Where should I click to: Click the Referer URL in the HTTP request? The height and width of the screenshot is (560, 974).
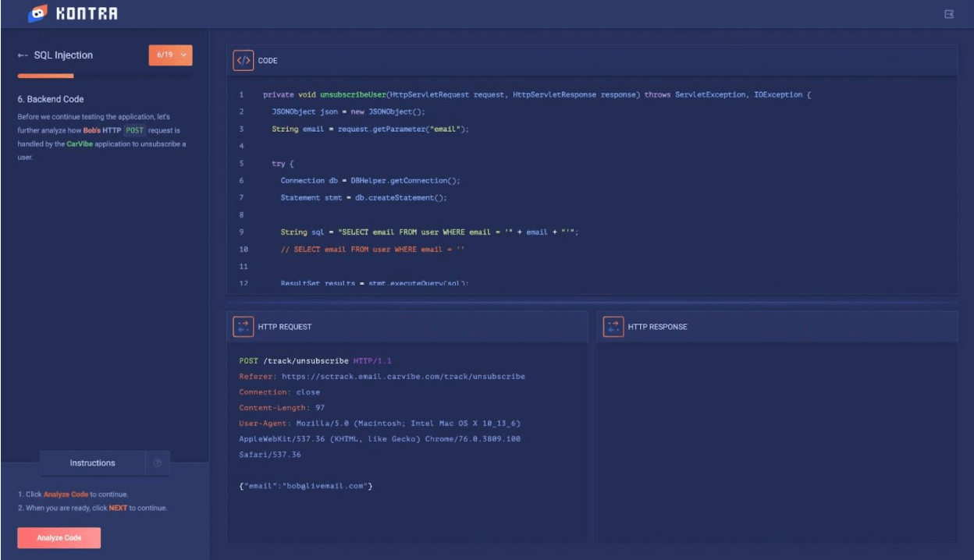coord(403,376)
